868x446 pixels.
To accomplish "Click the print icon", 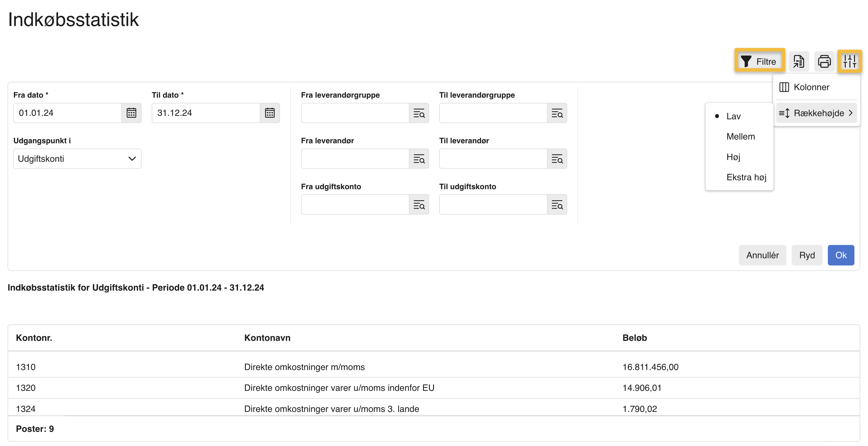I will (x=824, y=62).
